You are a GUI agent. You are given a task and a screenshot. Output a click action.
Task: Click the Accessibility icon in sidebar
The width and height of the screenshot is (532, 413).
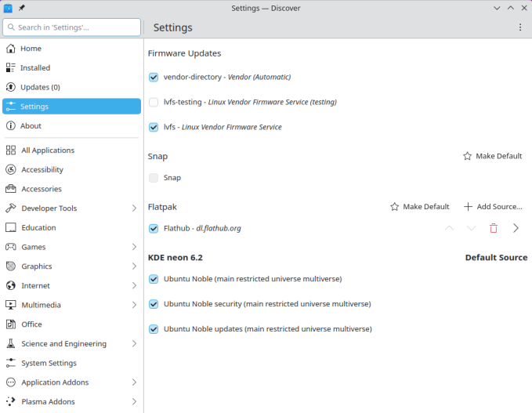[11, 170]
